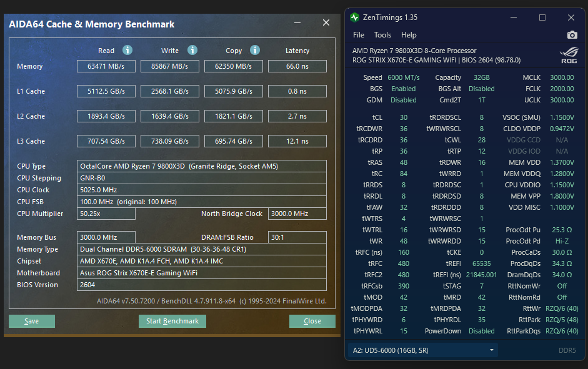Viewport: 588px width, 369px height.
Task: Click the tREFI value 65535
Action: (x=482, y=263)
